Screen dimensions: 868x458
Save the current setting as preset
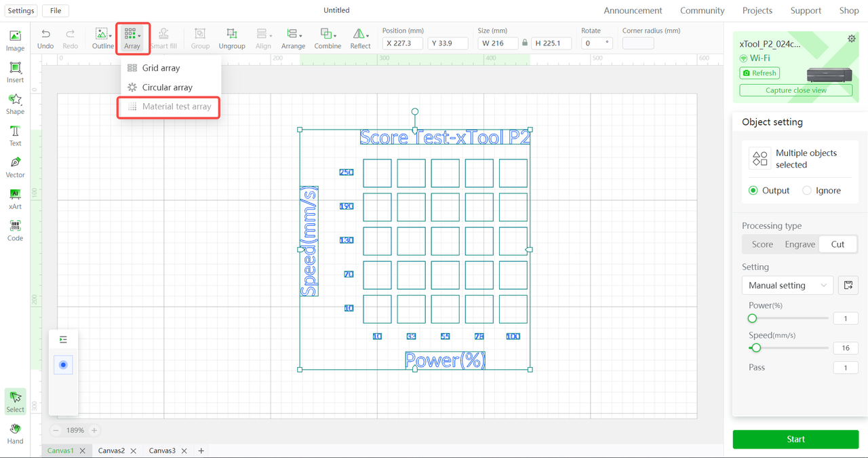click(848, 285)
